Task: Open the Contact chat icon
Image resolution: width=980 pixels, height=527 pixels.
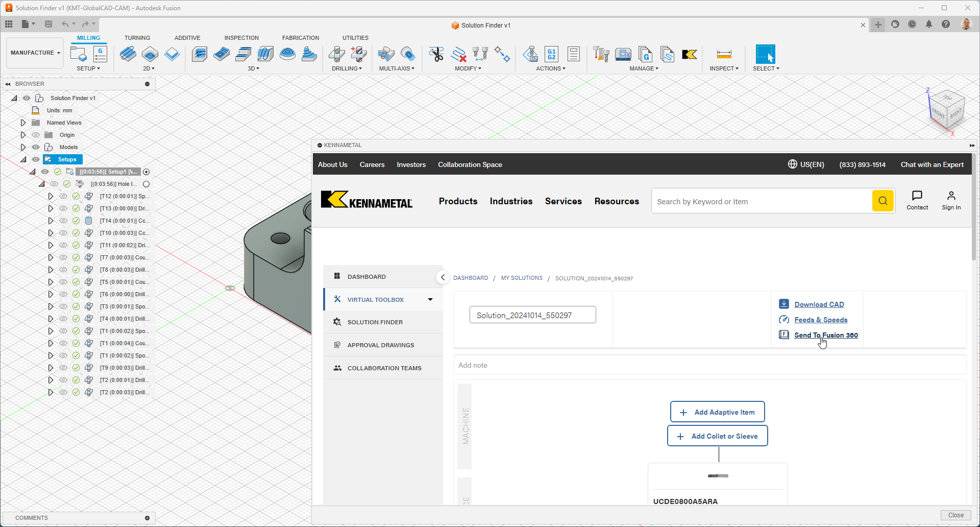Action: [x=917, y=196]
